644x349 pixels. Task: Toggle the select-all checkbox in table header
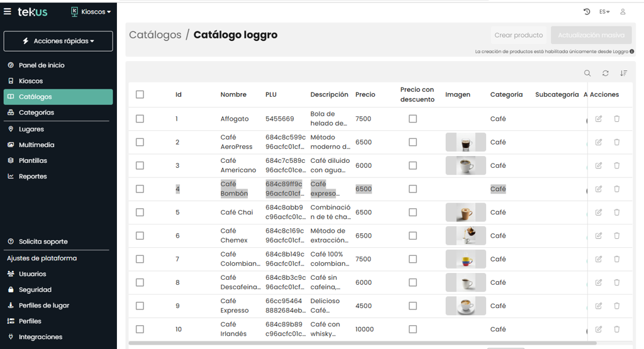point(140,95)
